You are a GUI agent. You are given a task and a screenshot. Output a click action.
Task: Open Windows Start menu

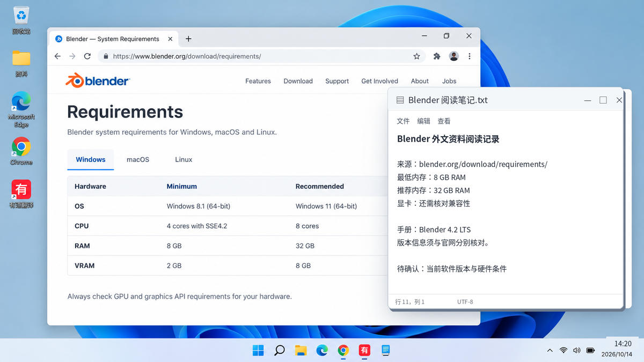[x=258, y=350]
